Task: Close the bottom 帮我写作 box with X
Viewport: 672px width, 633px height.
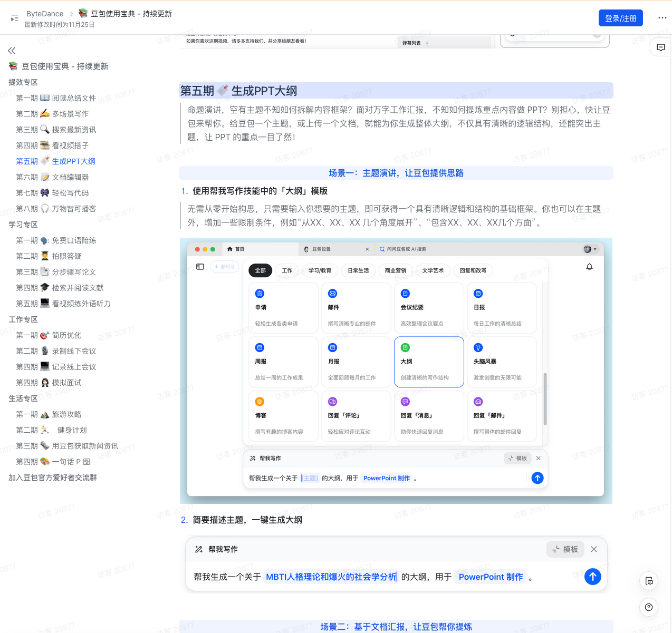Action: (594, 549)
